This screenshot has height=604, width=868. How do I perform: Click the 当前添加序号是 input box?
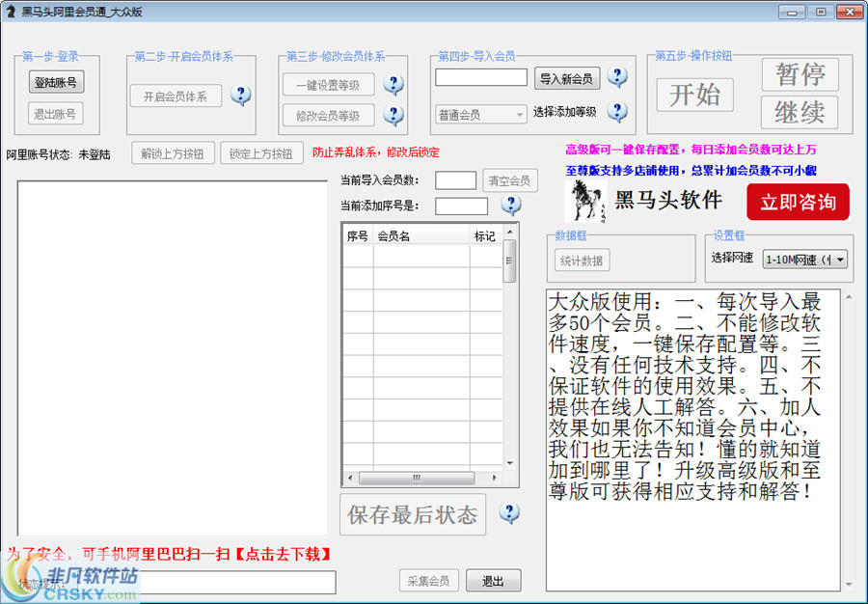461,206
